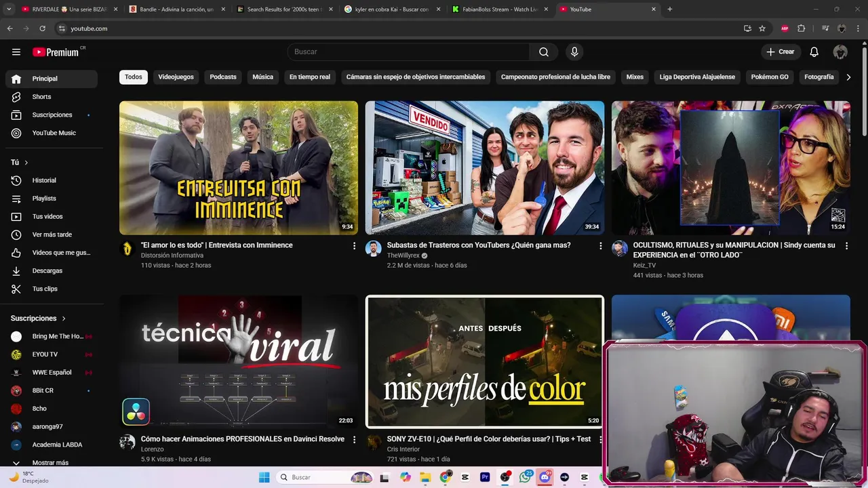Open the Entrevista con Imminence video thumbnail

pos(239,168)
